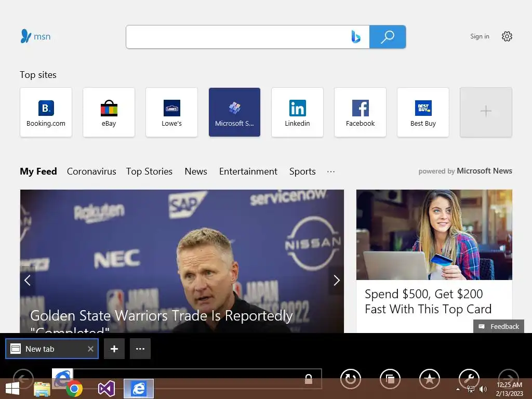Open Spend $500, Get $200 card ad
Viewport: 532px width, 399px height.
click(428, 301)
